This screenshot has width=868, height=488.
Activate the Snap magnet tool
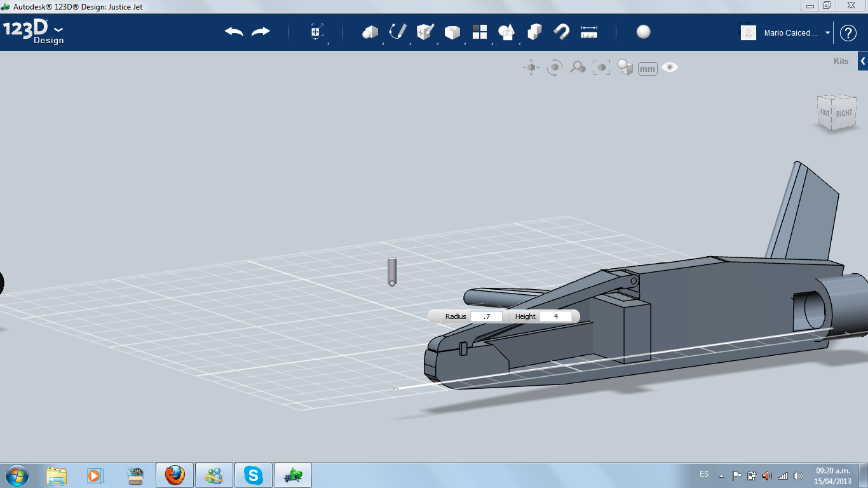[562, 32]
